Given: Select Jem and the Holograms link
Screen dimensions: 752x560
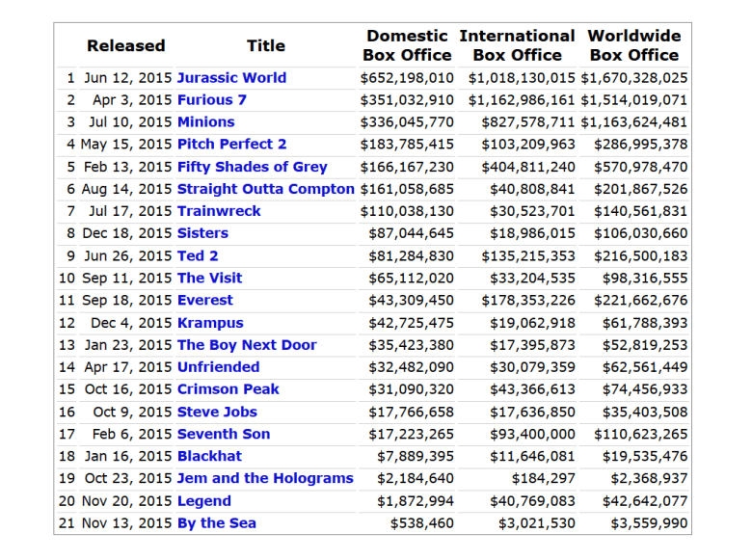Looking at the screenshot, I should tap(265, 478).
